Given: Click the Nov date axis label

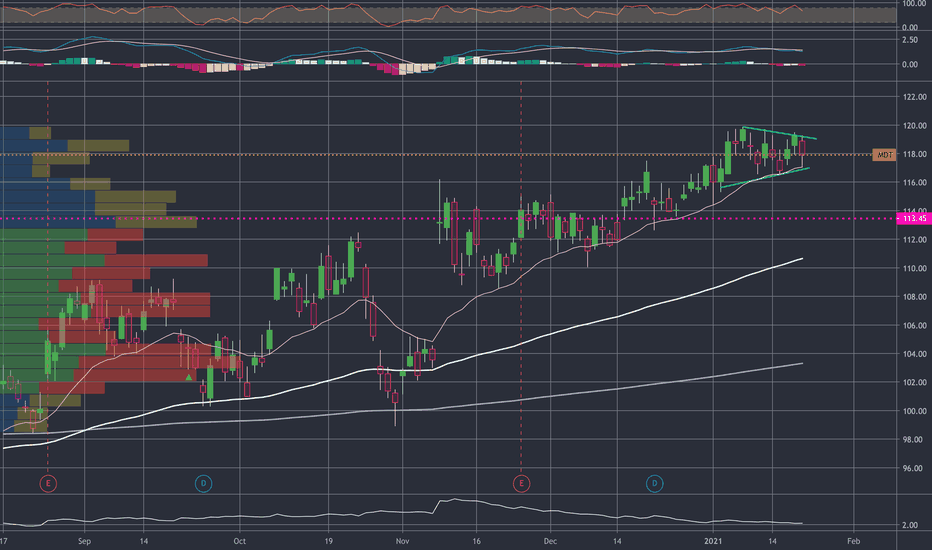Looking at the screenshot, I should [x=402, y=541].
